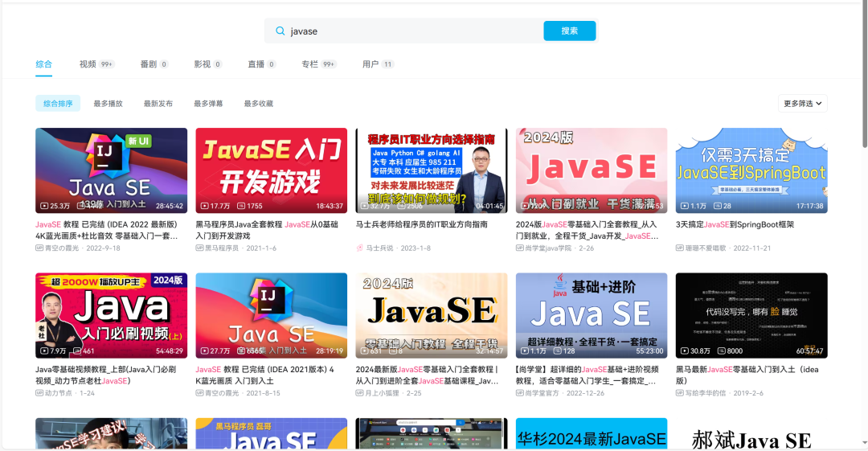Open the black 代码没写完，哪有脸睡觉 thumbnail
Image resolution: width=868 pixels, height=451 pixels.
click(751, 315)
